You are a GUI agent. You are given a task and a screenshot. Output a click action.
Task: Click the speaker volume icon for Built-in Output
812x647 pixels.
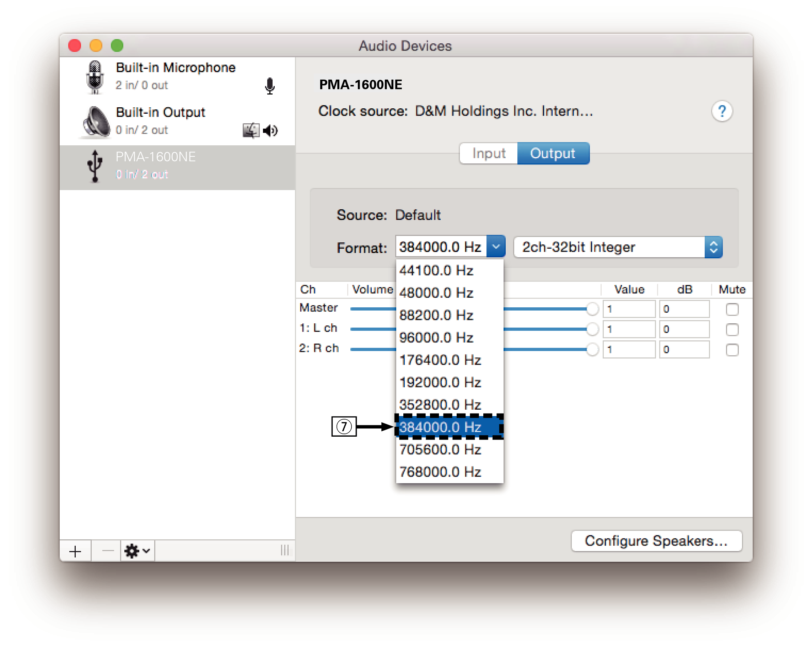click(270, 131)
